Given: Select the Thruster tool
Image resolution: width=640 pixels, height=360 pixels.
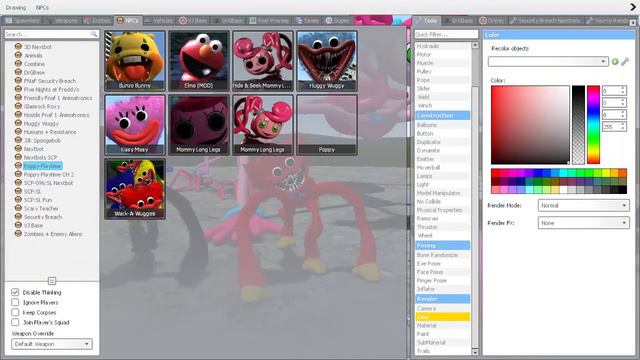Looking at the screenshot, I should click(443, 227).
